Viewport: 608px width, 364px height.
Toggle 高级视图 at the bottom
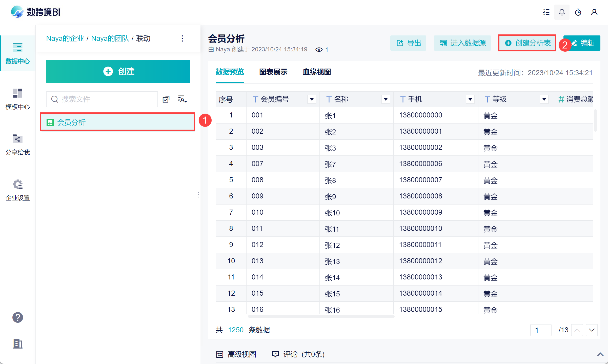click(236, 354)
